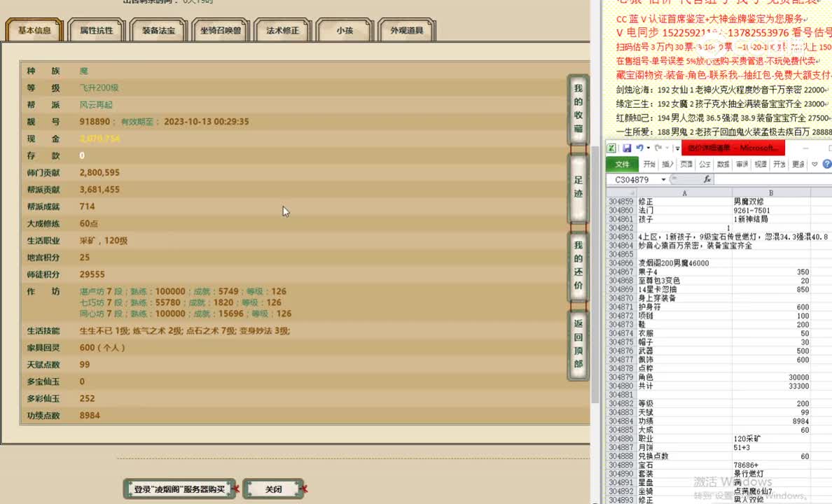Viewport: 832px width, 504px height.
Task: Open Help via the blue question mark icon
Action: click(x=826, y=164)
